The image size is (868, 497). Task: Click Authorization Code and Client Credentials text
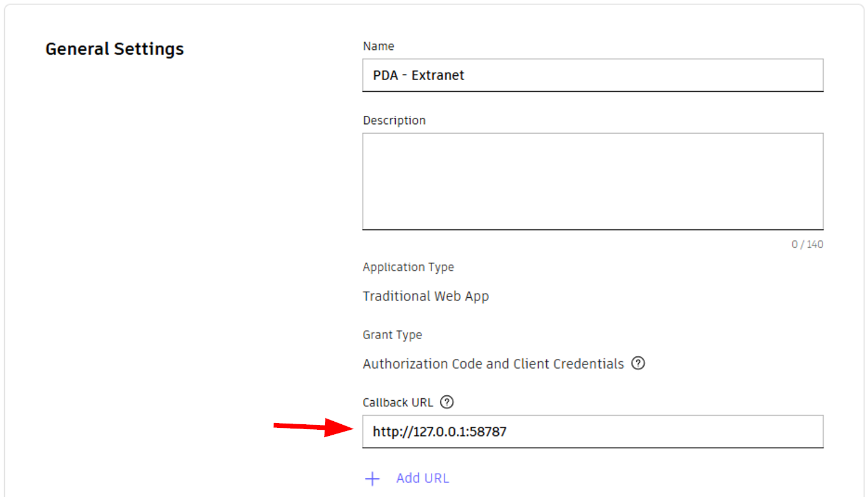(493, 364)
